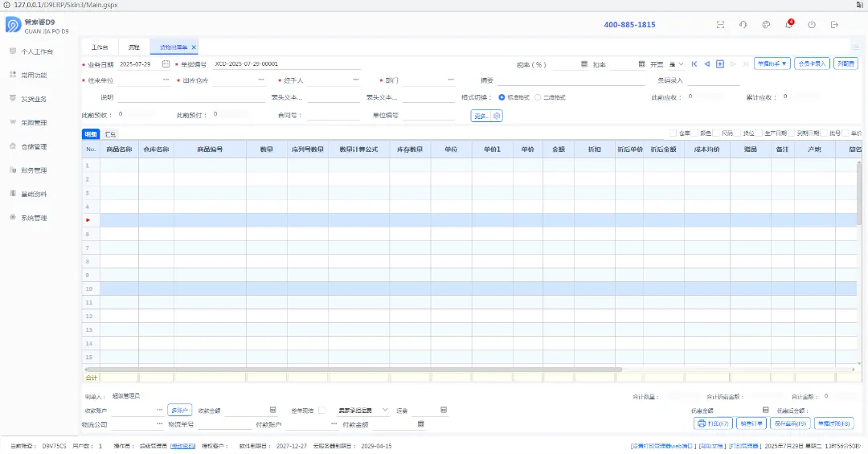Click the 更多.. button
The height and width of the screenshot is (454, 868).
pyautogui.click(x=481, y=116)
